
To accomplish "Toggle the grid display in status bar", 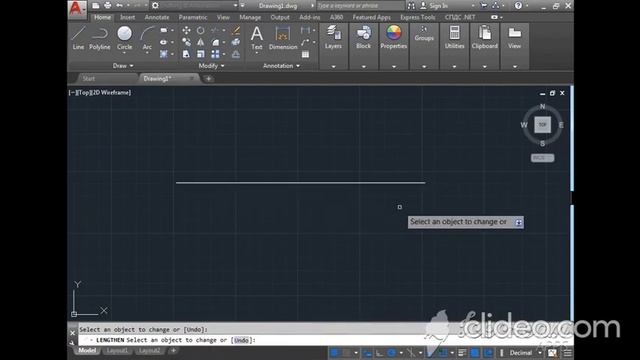I will pyautogui.click(x=334, y=353).
